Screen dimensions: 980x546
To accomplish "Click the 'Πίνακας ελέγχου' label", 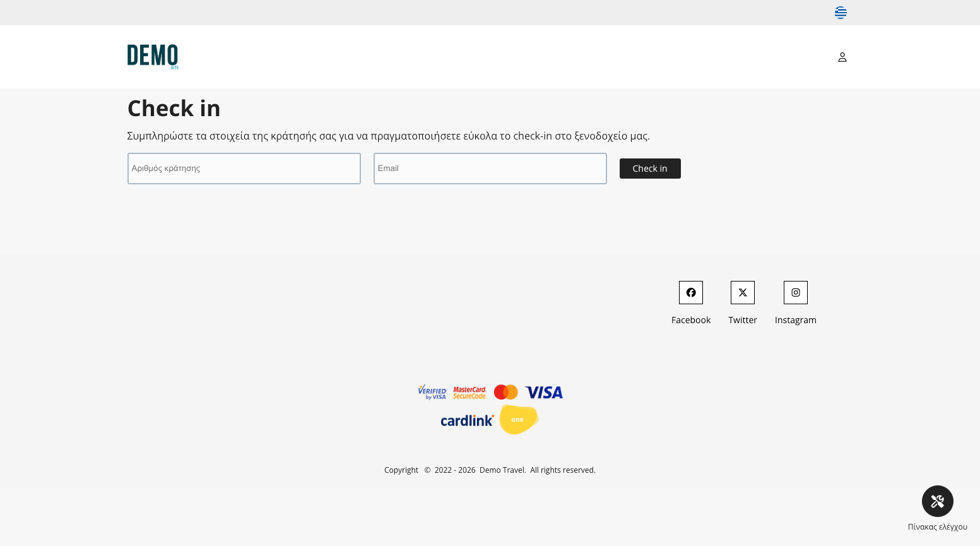I will (x=937, y=526).
